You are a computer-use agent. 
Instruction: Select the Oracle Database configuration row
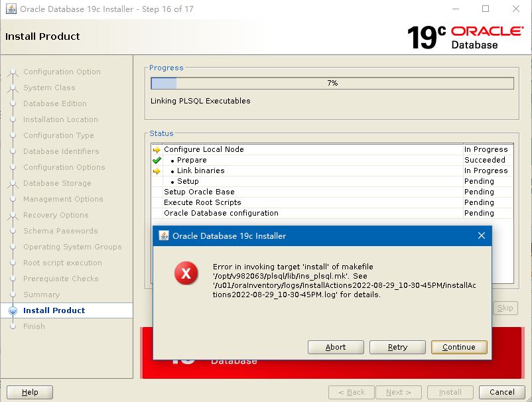(332, 213)
